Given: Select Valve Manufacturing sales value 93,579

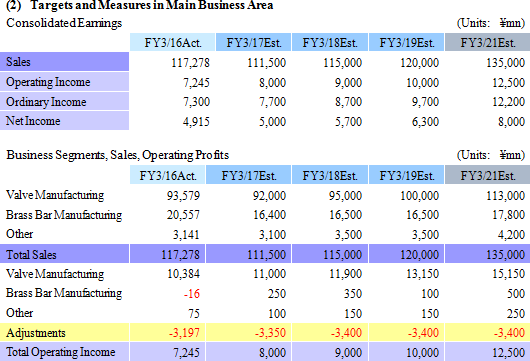Looking at the screenshot, I should 183,196.
